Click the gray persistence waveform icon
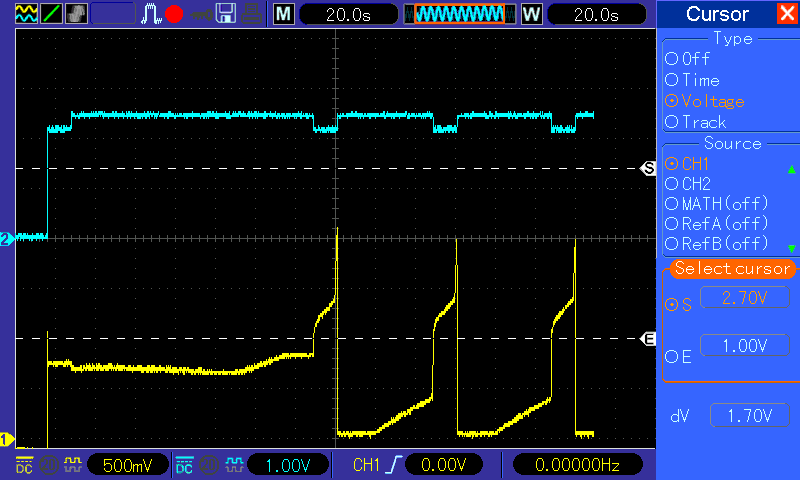The width and height of the screenshot is (800, 480). click(77, 14)
